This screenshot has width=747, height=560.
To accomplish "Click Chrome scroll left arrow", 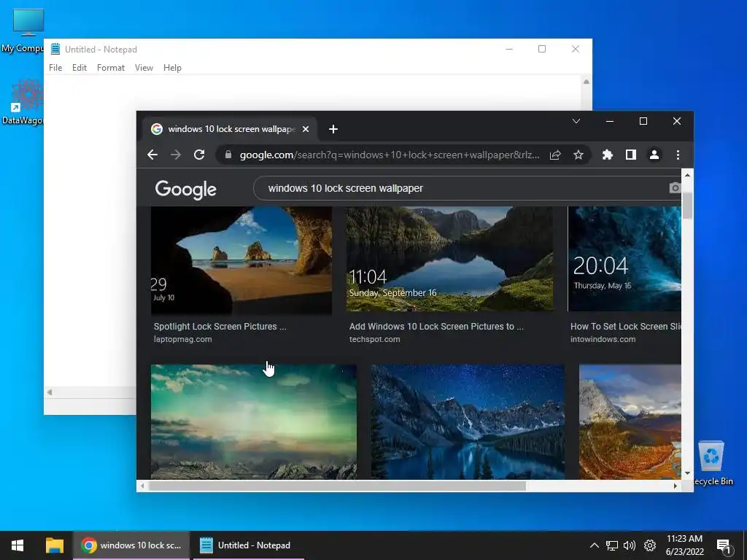I will click(142, 486).
